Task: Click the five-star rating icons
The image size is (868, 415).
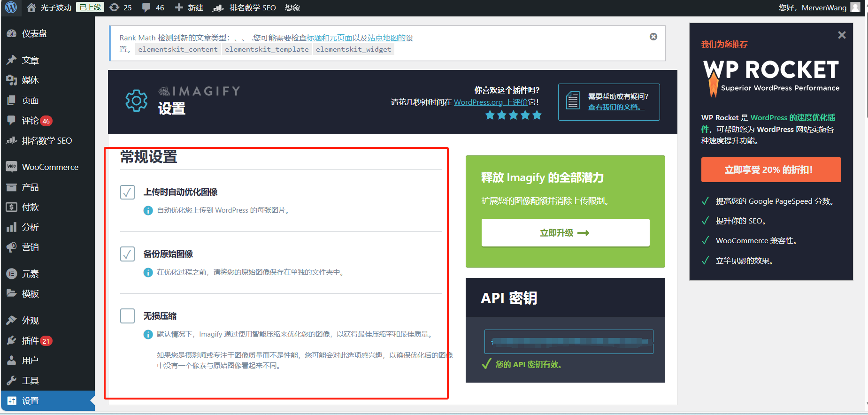Action: (513, 115)
